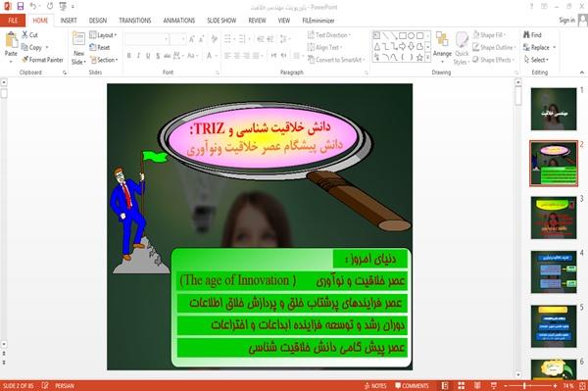Open the Shape Fill dropdown
Image resolution: width=588 pixels, height=391 pixels.
pyautogui.click(x=489, y=35)
